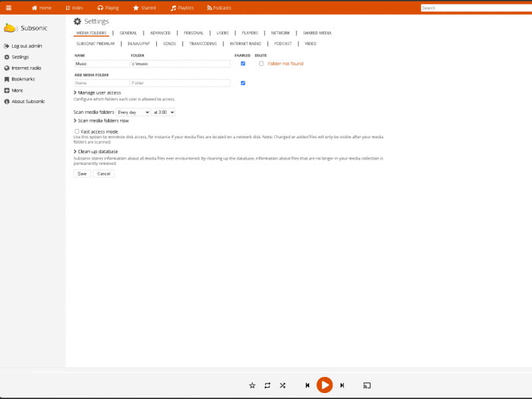Screen dimensions: 532x399
Task: Open the DLNA/UPnP tab
Action: (x=139, y=43)
